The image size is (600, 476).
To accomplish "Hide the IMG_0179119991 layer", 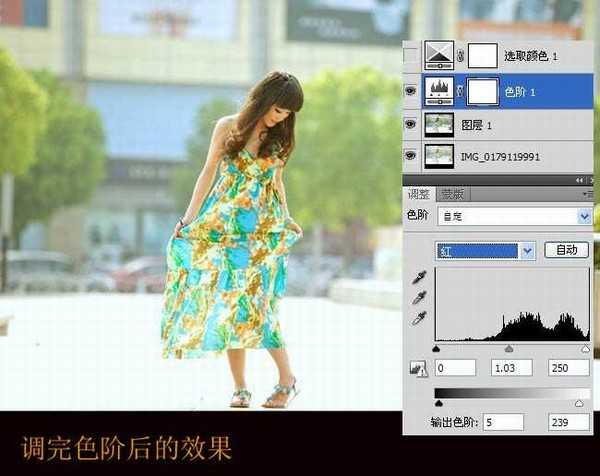I will pyautogui.click(x=411, y=155).
